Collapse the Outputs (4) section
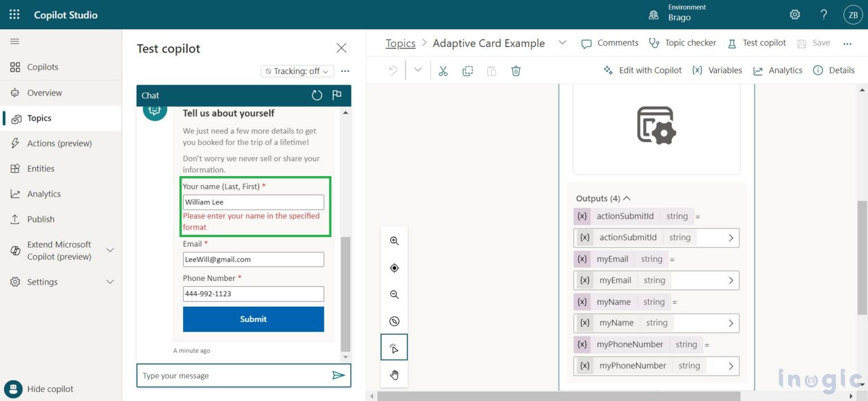Screen dimensions: 868x401 pos(627,198)
